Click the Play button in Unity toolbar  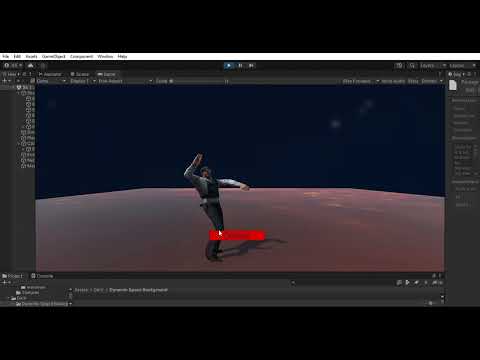coord(229,66)
